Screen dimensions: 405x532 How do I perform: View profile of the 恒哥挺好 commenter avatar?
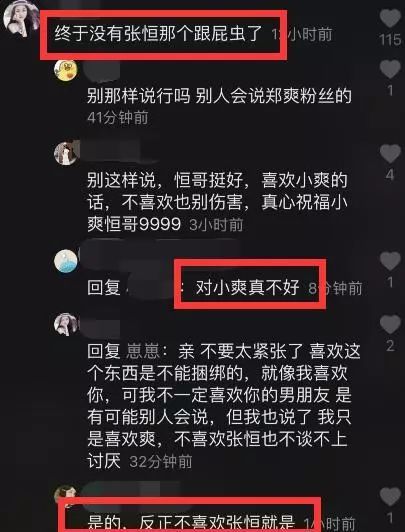(x=66, y=153)
